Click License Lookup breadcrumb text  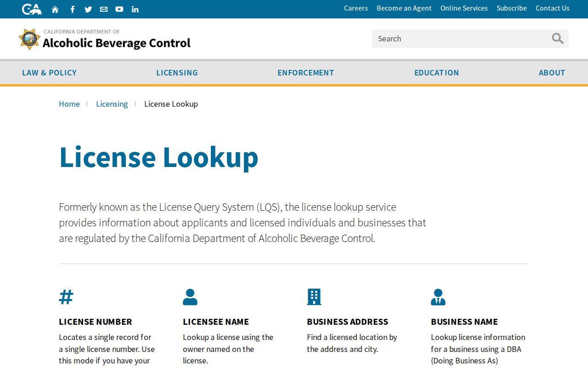[171, 104]
